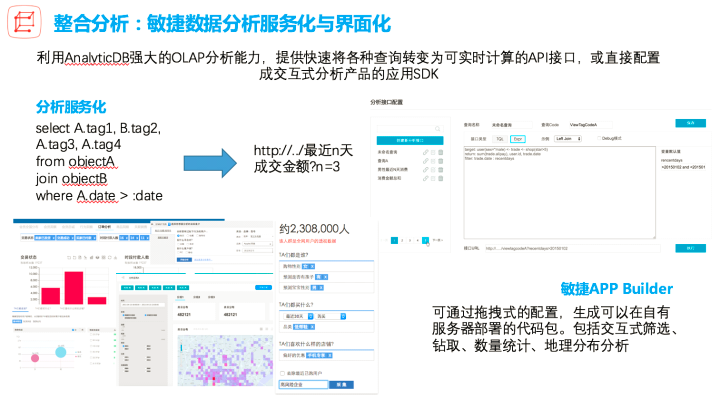
Task: Select the 查询A query name
Action: pyautogui.click(x=383, y=161)
